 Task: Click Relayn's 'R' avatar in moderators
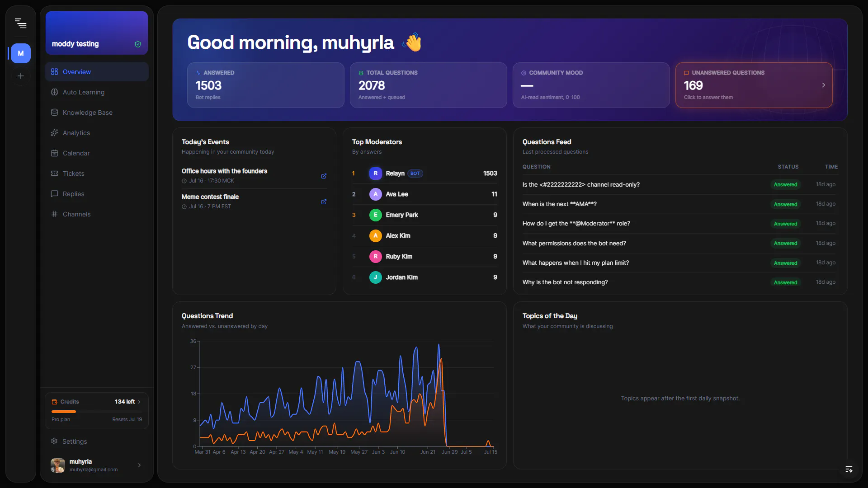376,174
